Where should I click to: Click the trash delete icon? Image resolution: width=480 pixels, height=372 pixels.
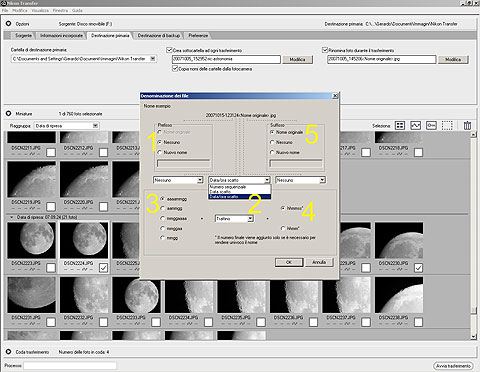click(467, 126)
